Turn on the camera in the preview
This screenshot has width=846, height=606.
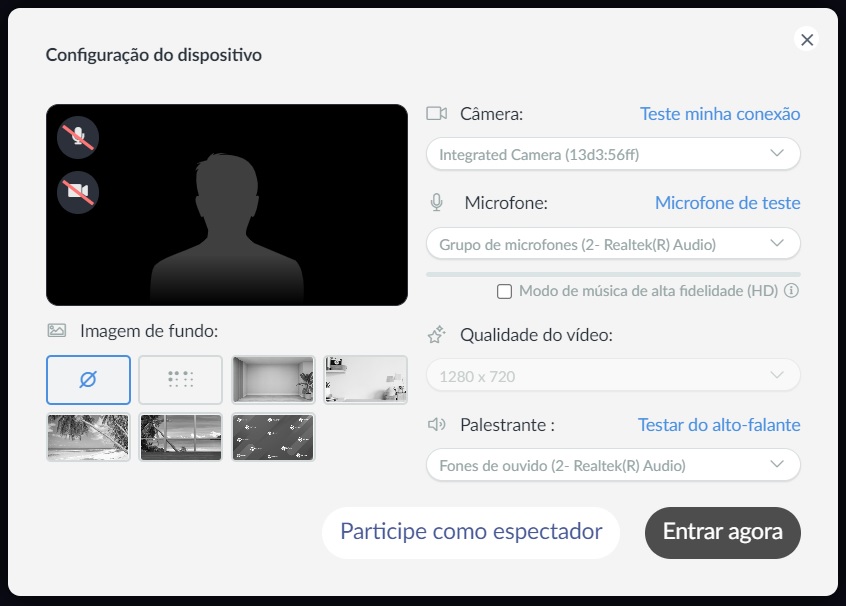tap(78, 192)
